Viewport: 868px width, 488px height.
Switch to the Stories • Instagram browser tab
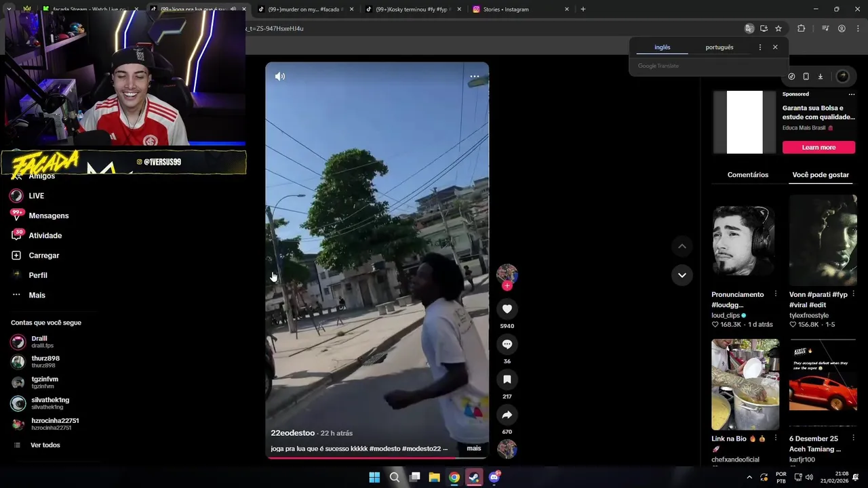(521, 9)
